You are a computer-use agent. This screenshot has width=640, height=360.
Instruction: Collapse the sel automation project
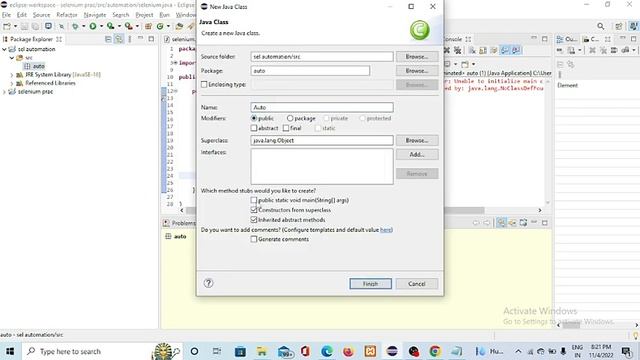tap(4, 49)
